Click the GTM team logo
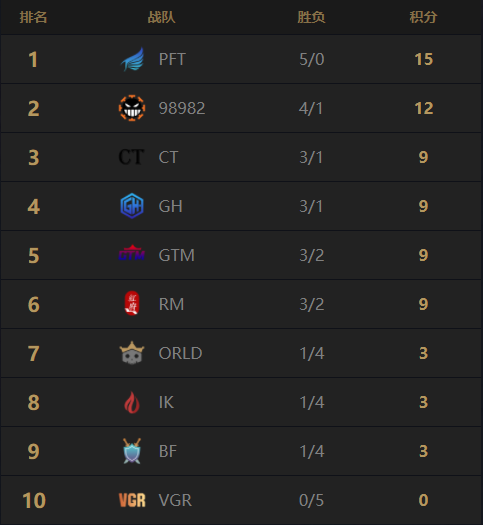Viewport: 483px width, 525px height. [132, 253]
